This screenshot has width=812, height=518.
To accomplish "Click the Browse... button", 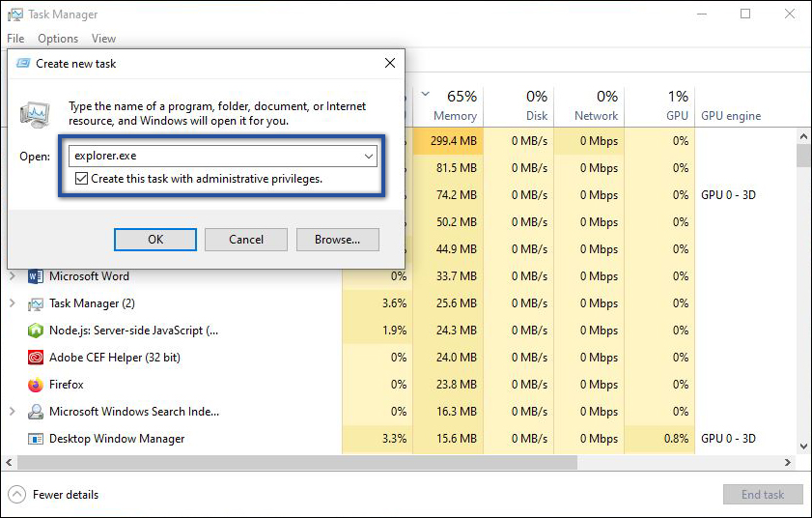I will (x=338, y=240).
